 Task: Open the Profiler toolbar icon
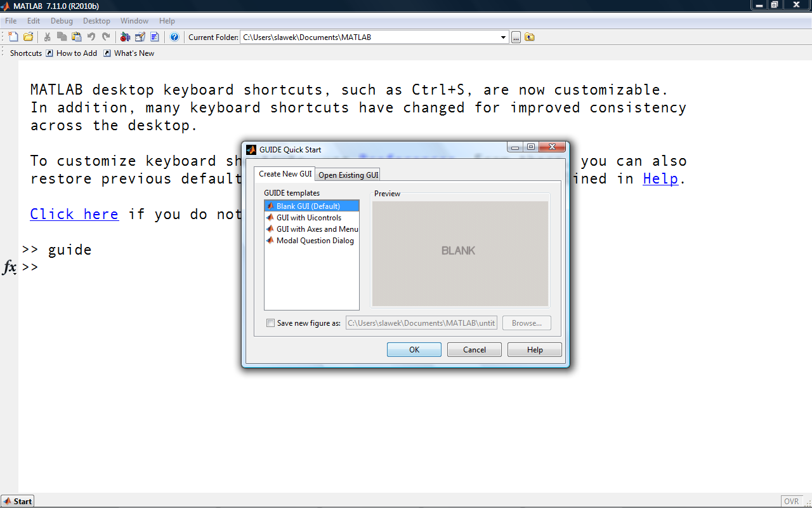click(155, 37)
